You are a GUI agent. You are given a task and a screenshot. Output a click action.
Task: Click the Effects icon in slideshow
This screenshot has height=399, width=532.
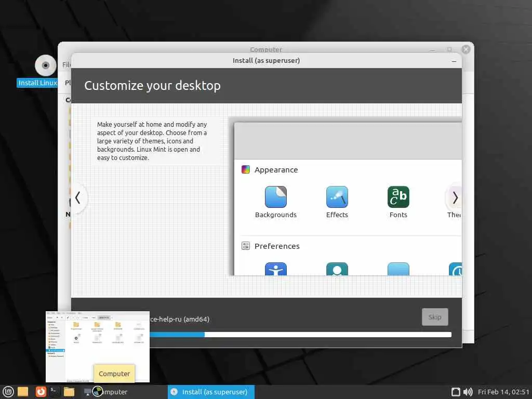coord(337,197)
